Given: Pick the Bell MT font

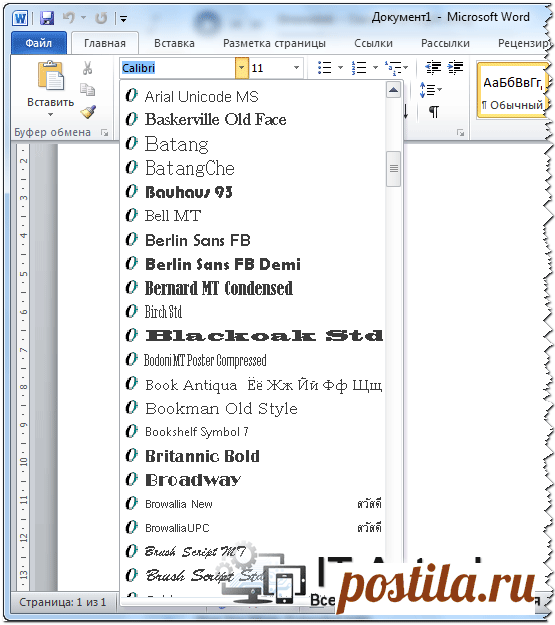Looking at the screenshot, I should (252, 216).
